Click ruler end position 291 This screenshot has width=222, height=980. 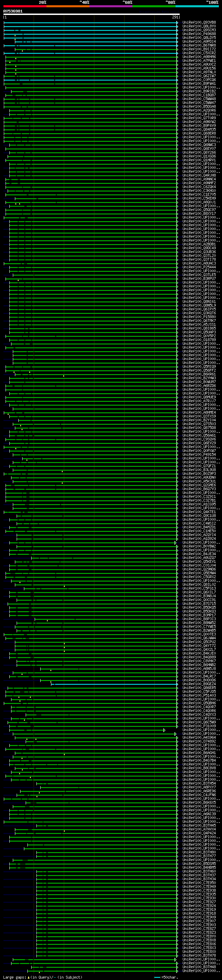pyautogui.click(x=175, y=17)
